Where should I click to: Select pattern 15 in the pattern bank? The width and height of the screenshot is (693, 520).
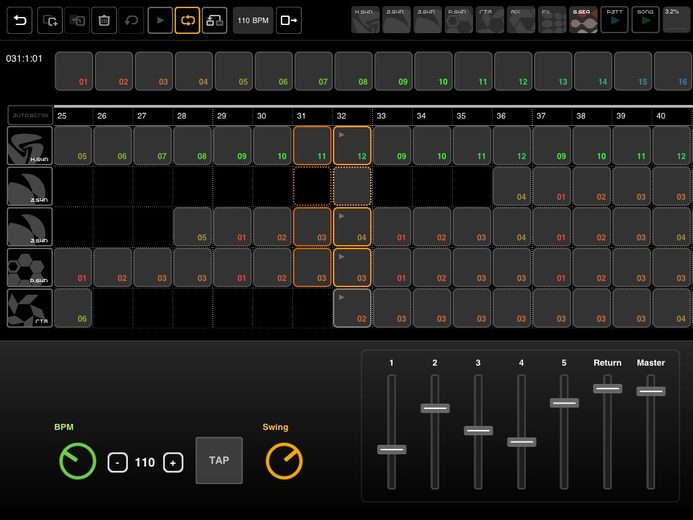tap(633, 71)
